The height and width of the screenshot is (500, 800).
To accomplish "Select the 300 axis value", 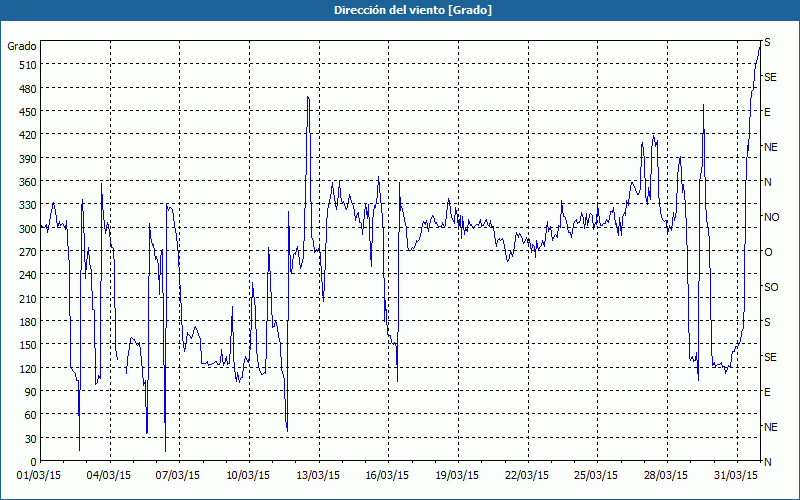I will 28,229.
